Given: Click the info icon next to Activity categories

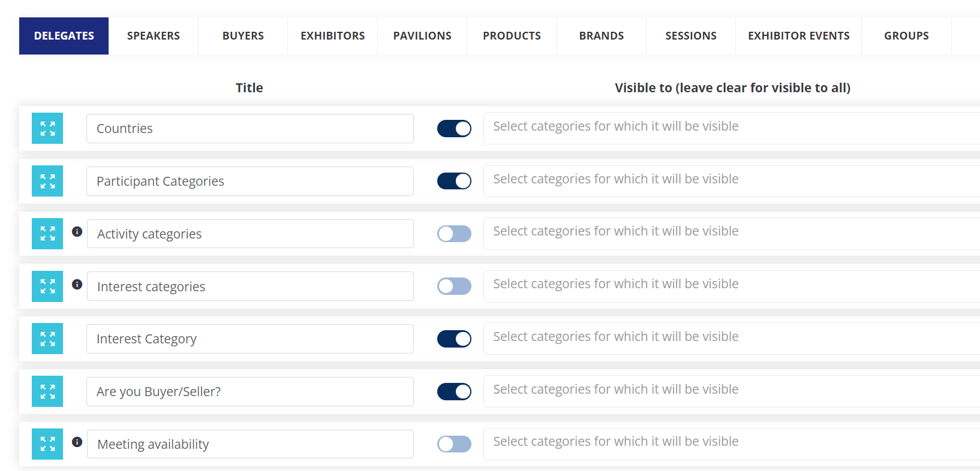Looking at the screenshot, I should pyautogui.click(x=77, y=231).
